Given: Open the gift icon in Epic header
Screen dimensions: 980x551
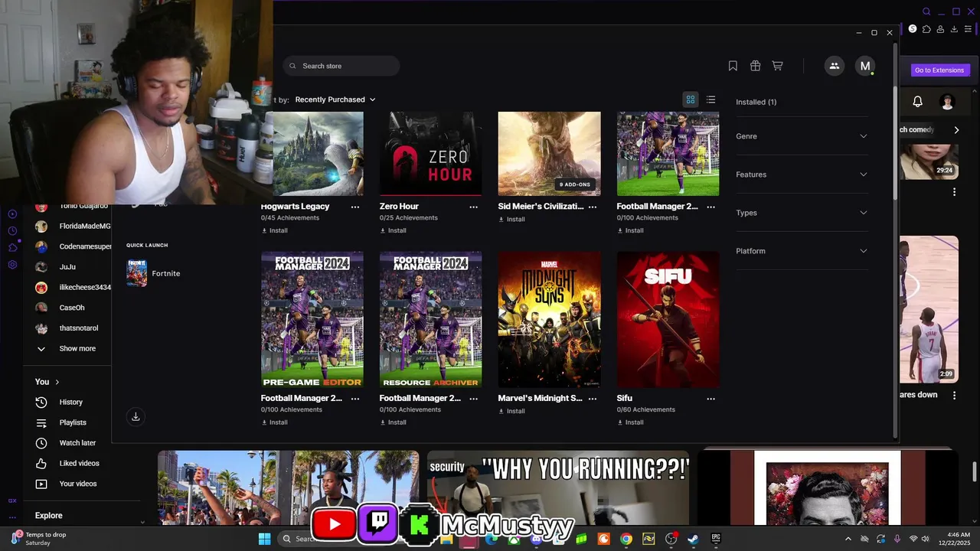Looking at the screenshot, I should tap(755, 66).
